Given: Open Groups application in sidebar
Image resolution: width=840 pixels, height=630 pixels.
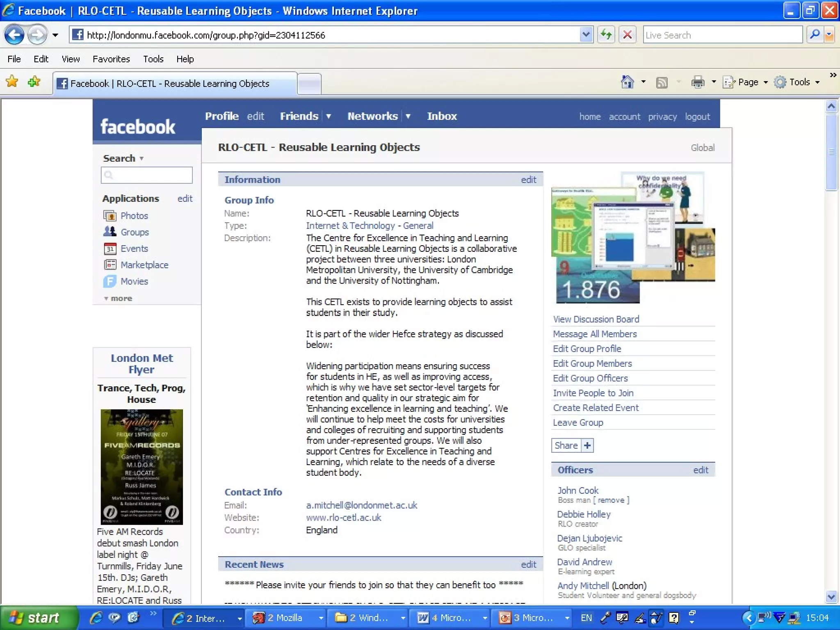Looking at the screenshot, I should click(x=135, y=232).
